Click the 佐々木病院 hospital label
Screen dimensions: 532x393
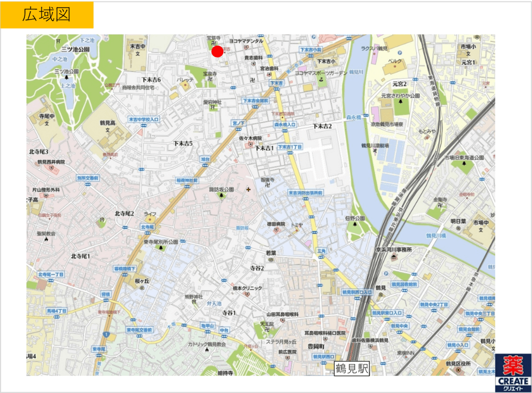click(251, 139)
